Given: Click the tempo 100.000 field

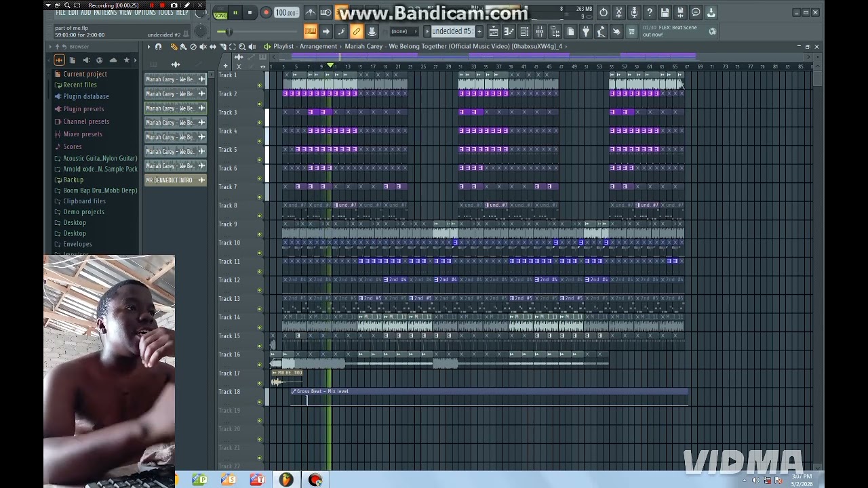Looking at the screenshot, I should (285, 13).
